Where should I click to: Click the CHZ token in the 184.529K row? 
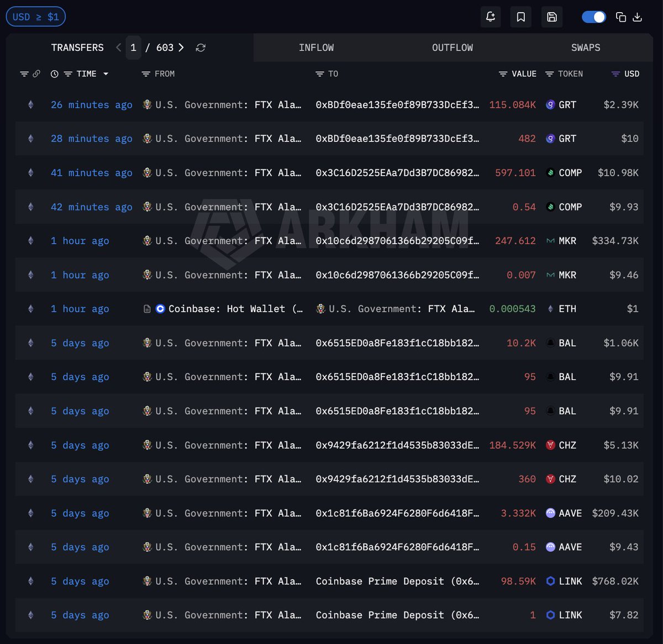coord(561,445)
